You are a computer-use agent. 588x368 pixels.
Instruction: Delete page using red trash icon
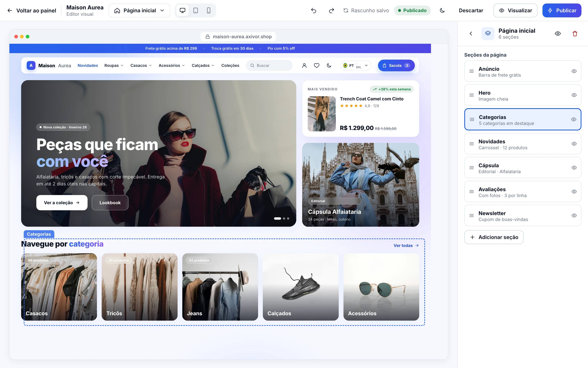click(575, 34)
